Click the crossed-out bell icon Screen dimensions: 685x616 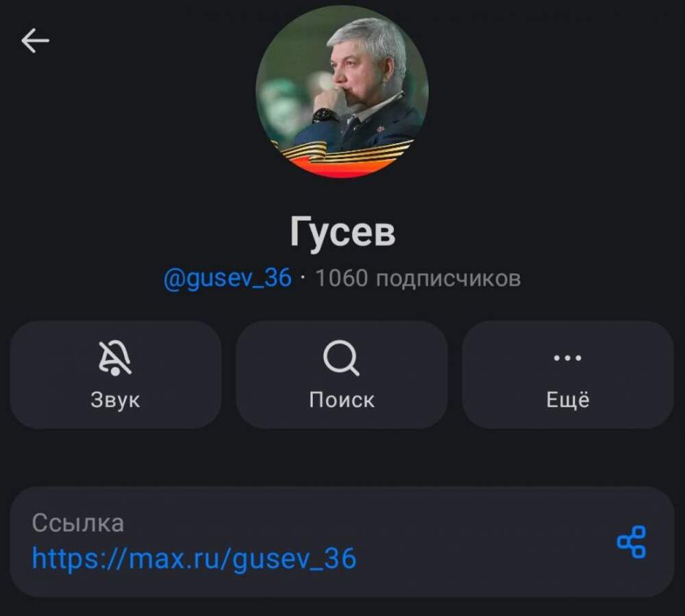pyautogui.click(x=115, y=359)
